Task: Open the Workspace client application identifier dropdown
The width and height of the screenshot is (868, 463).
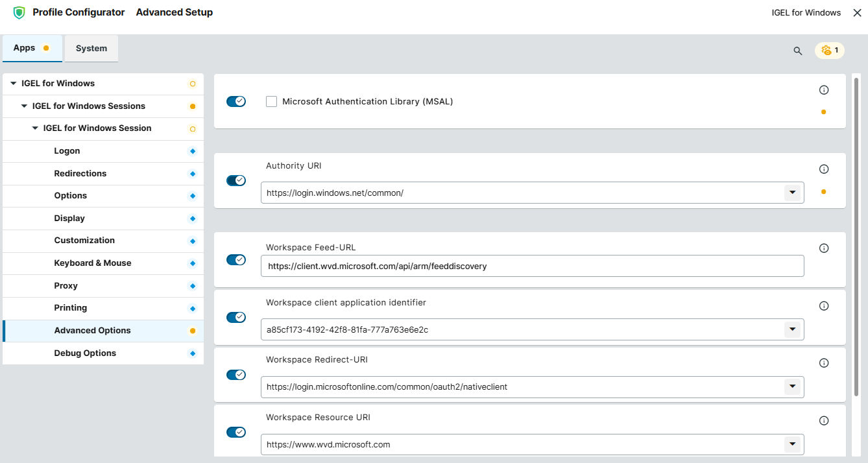Action: 792,329
